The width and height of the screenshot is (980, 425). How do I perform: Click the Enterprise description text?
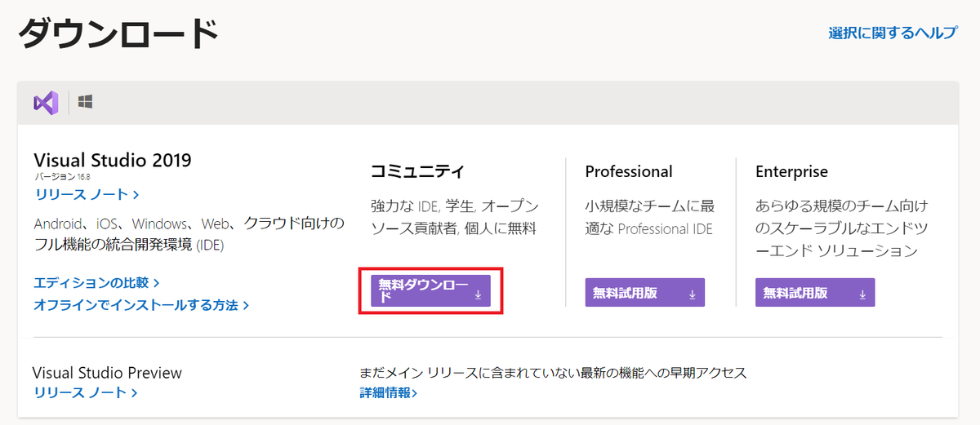(x=842, y=228)
